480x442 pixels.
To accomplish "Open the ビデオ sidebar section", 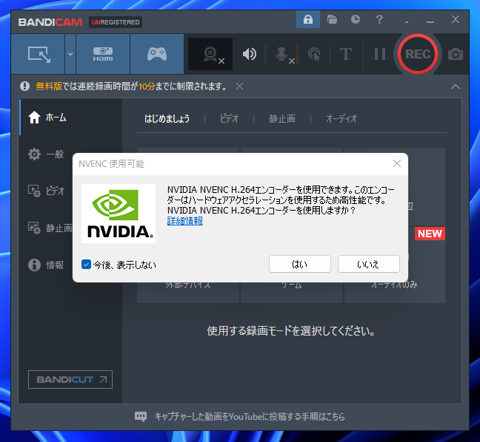I will pyautogui.click(x=46, y=191).
